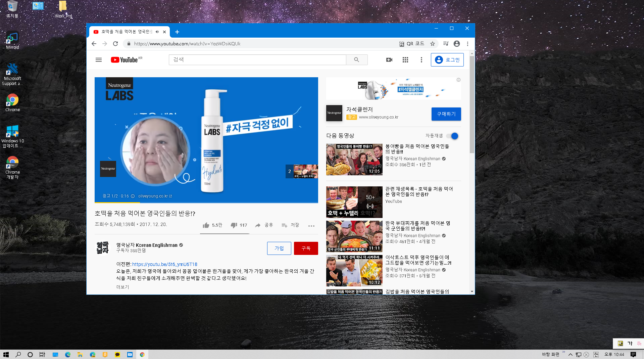Click the thumbs-up like icon
The image size is (644, 359).
click(x=206, y=225)
